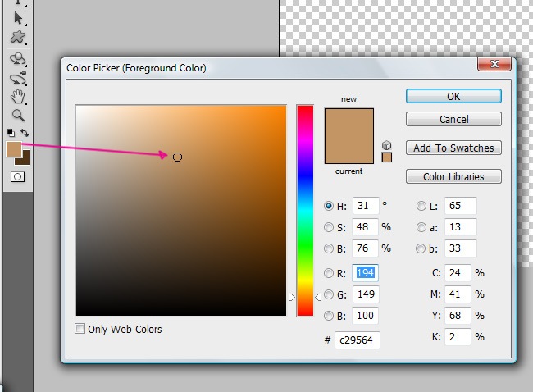The width and height of the screenshot is (533, 392).
Task: Click the saturation S value field
Action: [x=365, y=227]
